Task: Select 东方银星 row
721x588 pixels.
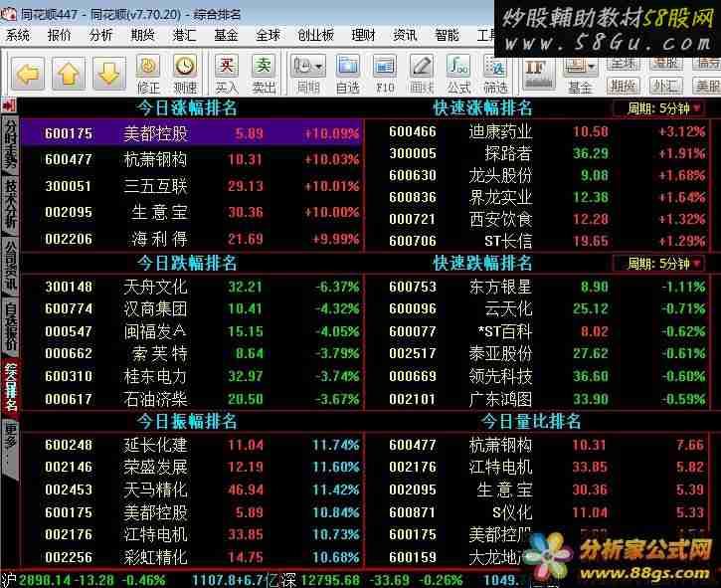Action: (538, 288)
